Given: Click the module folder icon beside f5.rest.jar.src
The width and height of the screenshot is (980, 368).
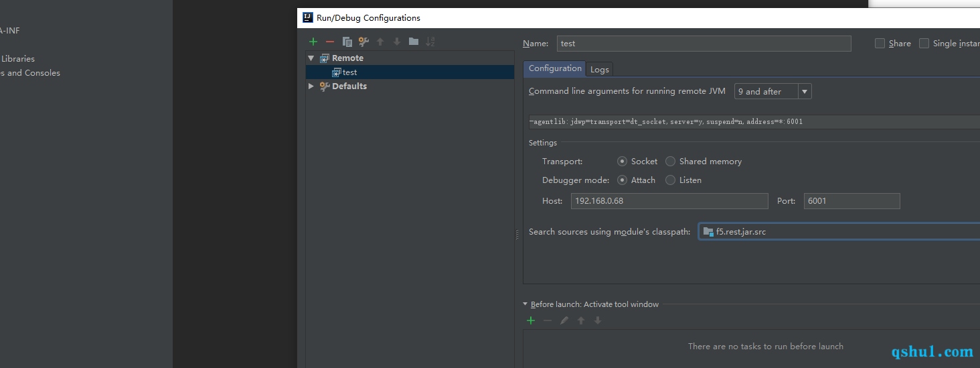Looking at the screenshot, I should (x=708, y=232).
